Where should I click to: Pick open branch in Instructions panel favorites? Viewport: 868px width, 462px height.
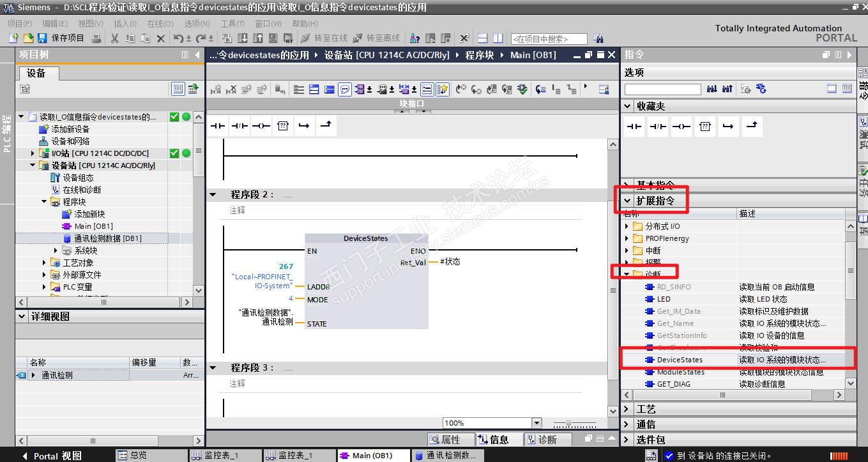(729, 127)
